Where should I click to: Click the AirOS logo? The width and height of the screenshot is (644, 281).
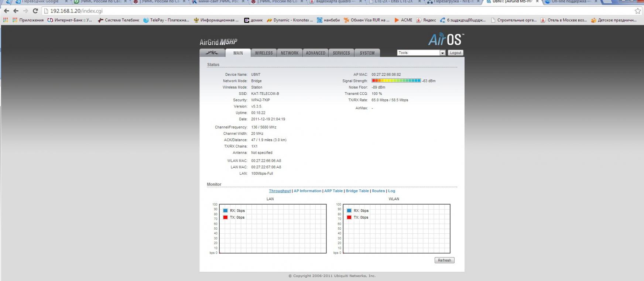point(446,39)
